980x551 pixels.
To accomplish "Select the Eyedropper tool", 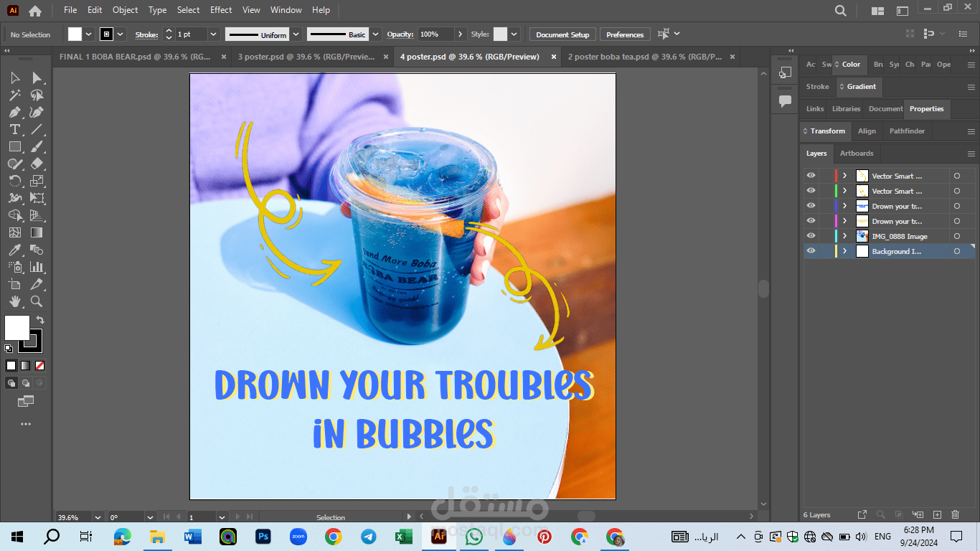I will [x=15, y=250].
